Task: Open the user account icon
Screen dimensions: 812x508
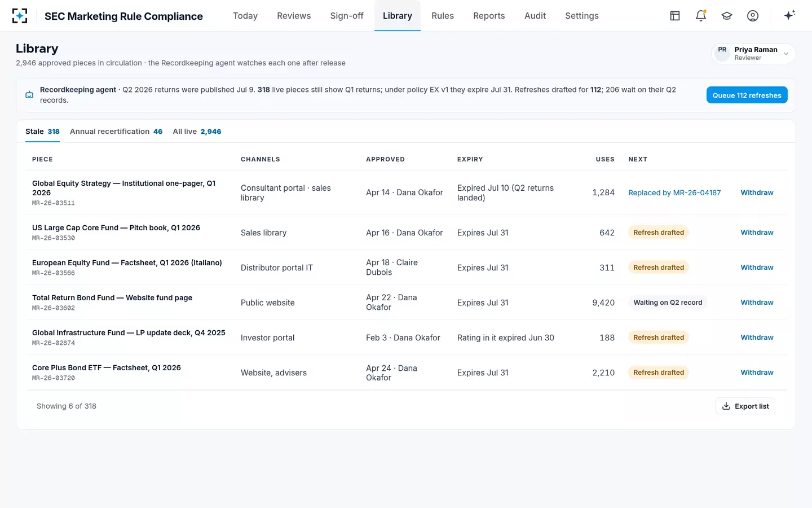Action: tap(753, 16)
